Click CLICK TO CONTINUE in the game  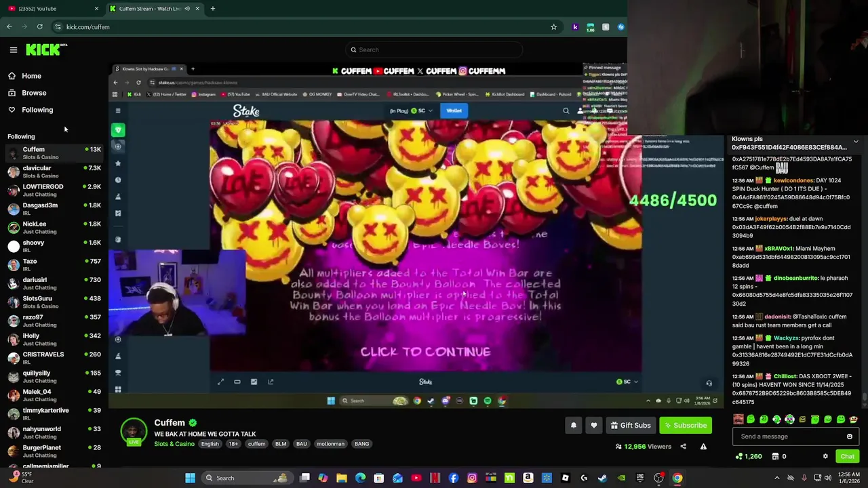pos(425,352)
